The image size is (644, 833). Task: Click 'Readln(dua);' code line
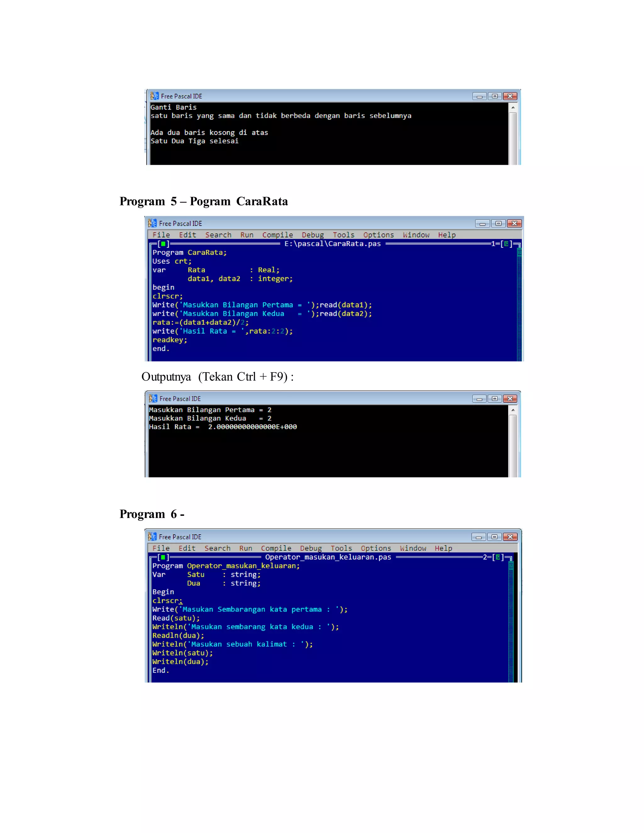click(x=178, y=635)
